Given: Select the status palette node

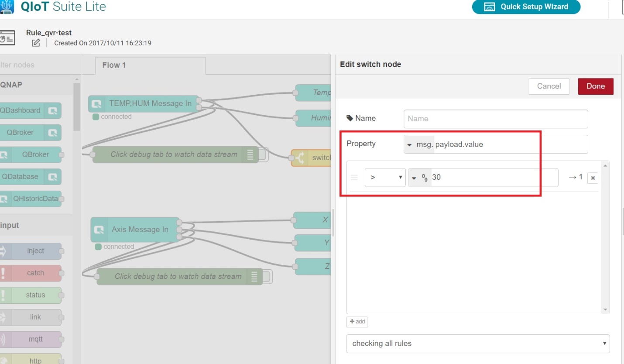Looking at the screenshot, I should click(x=30, y=295).
